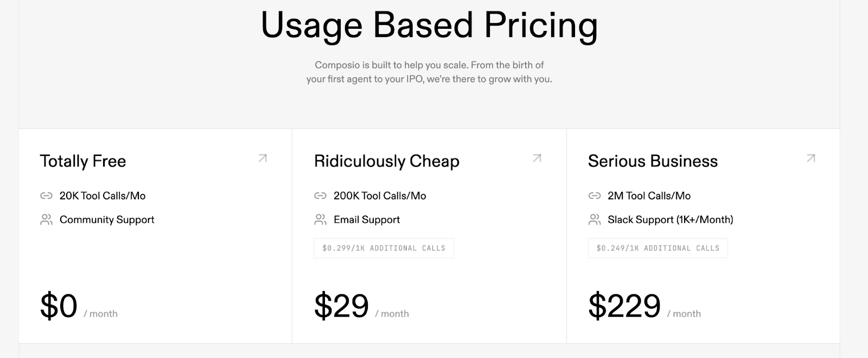Screen dimensions: 868x358
Task: Select the Serious Business plan title
Action: pos(653,161)
